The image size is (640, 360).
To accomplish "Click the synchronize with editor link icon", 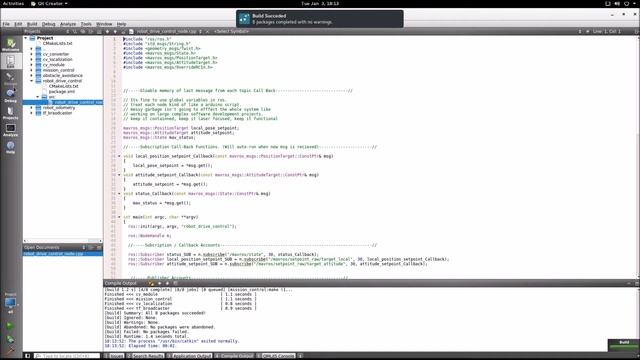I will pos(83,31).
